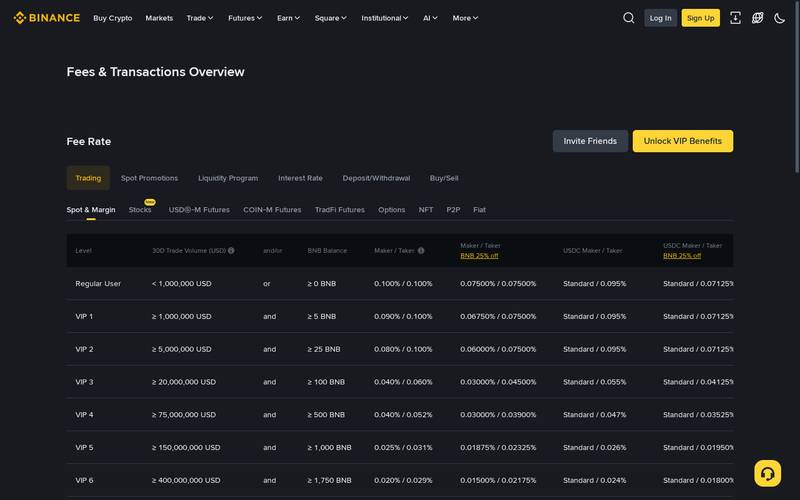Click the '≥ 500 BNB' balance cell

click(326, 415)
